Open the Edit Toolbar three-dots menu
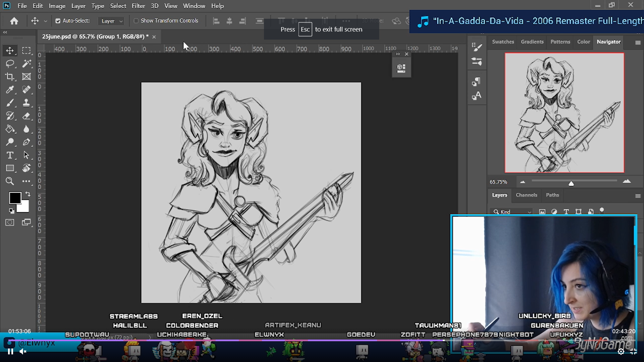 click(26, 181)
